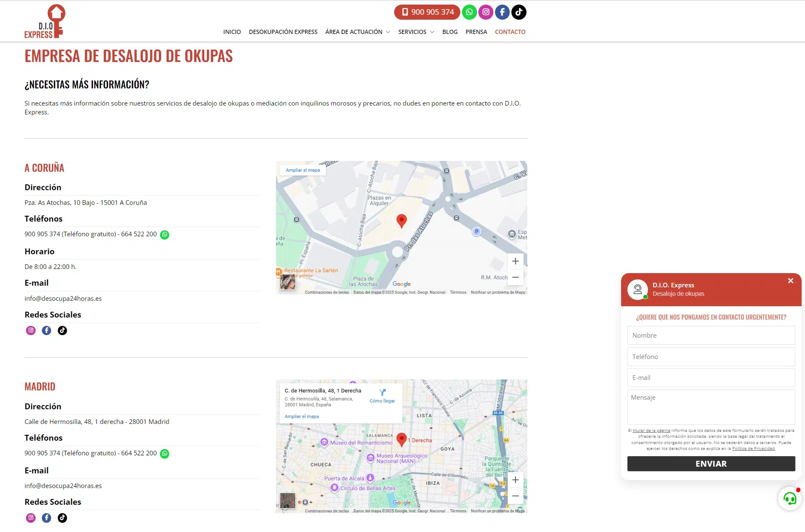Zoom in on Madrid map
805x532 pixels.
tap(516, 480)
